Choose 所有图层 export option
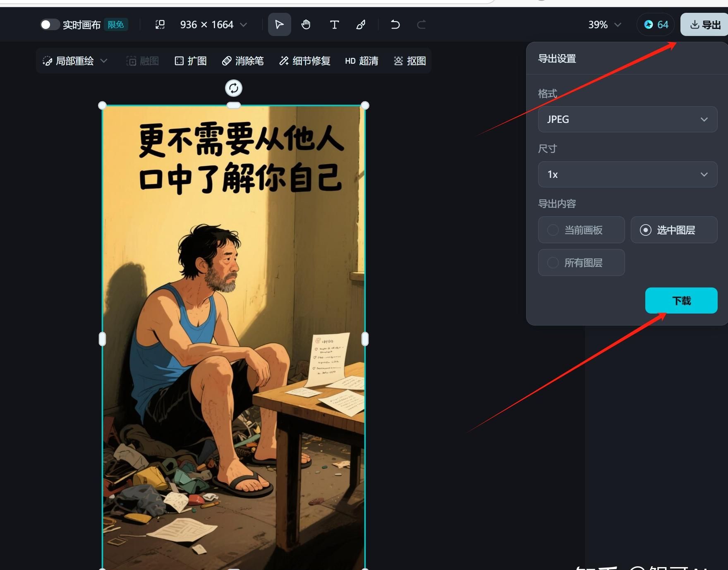This screenshot has height=570, width=728. [581, 263]
